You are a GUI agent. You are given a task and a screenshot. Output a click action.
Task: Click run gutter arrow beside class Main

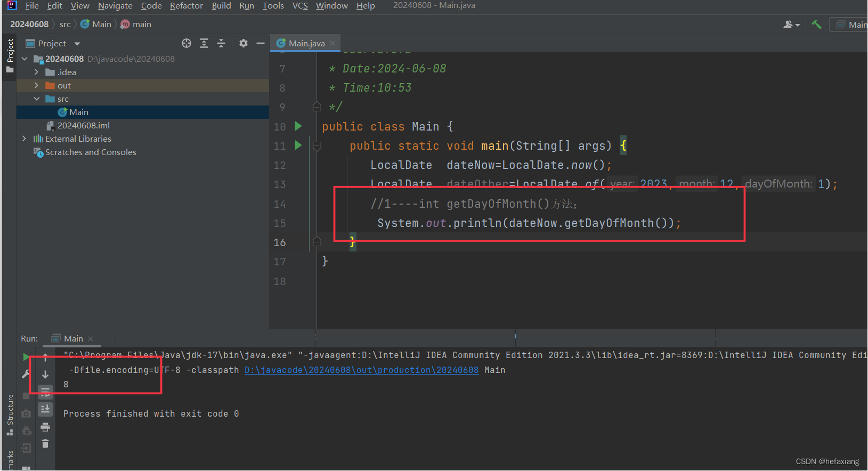pos(298,126)
